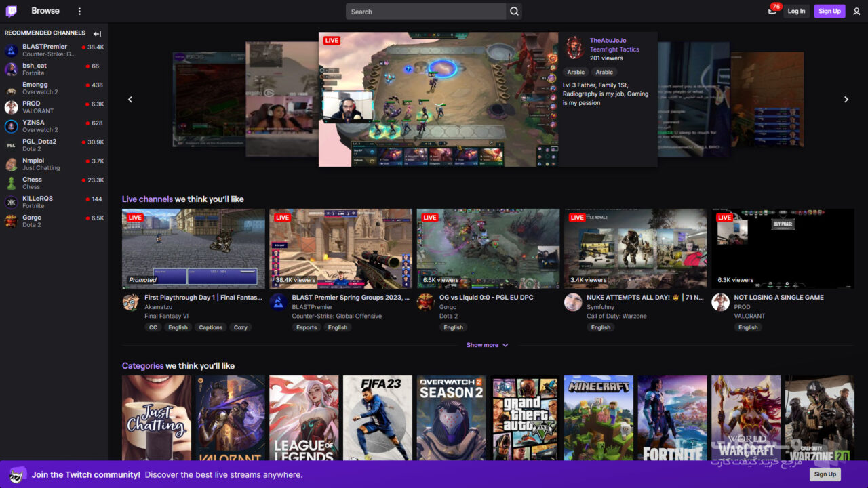
Task: Go to previous carousel stream arrow
Action: coord(130,100)
